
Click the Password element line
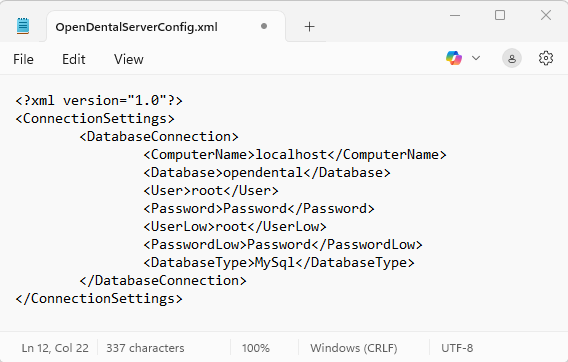(x=259, y=209)
